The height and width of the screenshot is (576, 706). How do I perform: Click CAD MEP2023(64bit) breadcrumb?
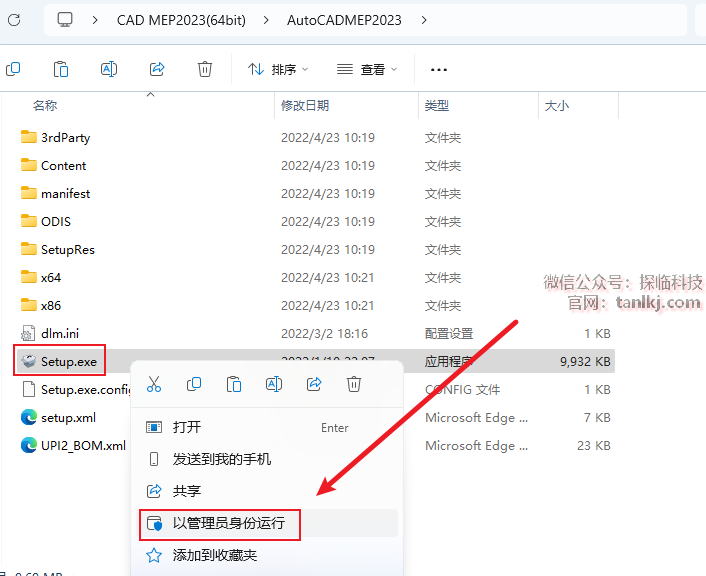coord(181,20)
